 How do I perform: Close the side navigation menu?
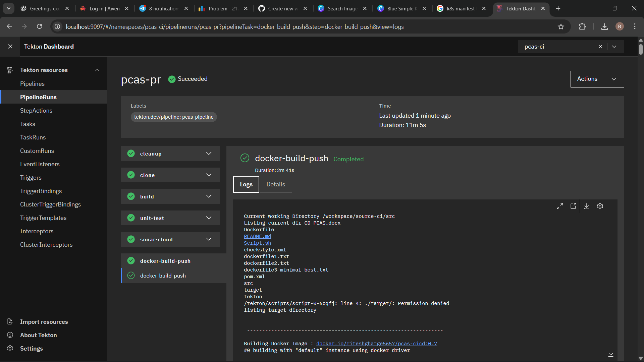click(10, 47)
